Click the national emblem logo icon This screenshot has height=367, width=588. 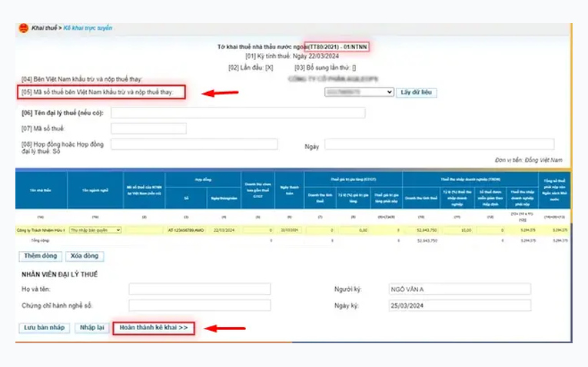tap(23, 28)
